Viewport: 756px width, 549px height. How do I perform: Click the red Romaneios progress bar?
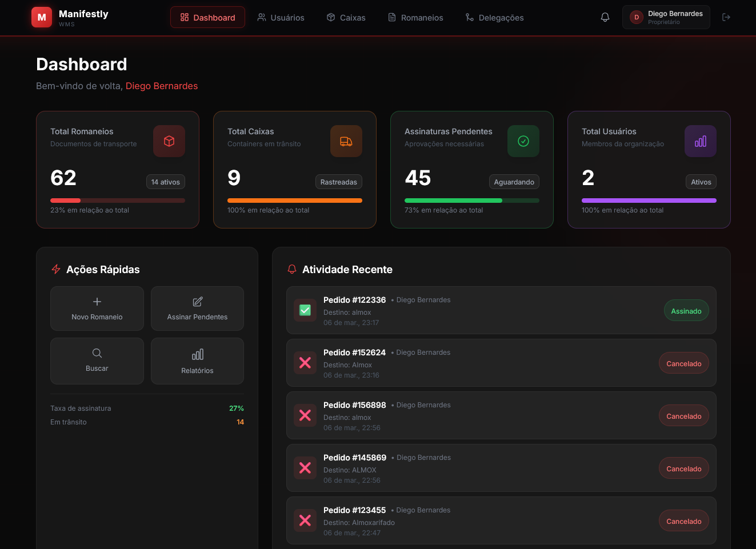(x=118, y=201)
